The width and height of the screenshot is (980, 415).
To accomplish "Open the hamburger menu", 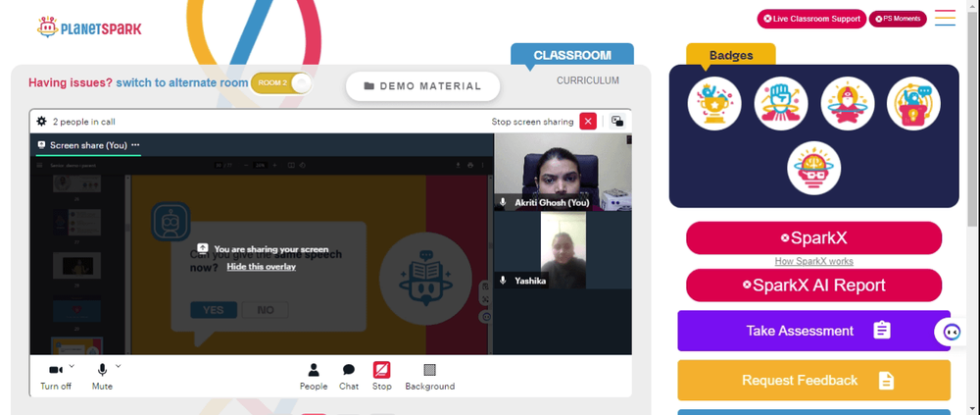I will [x=945, y=18].
